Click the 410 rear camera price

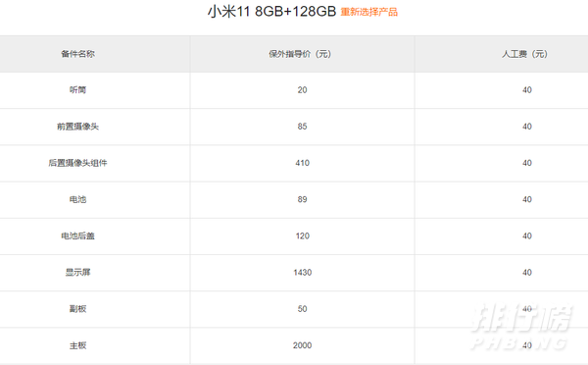click(303, 163)
